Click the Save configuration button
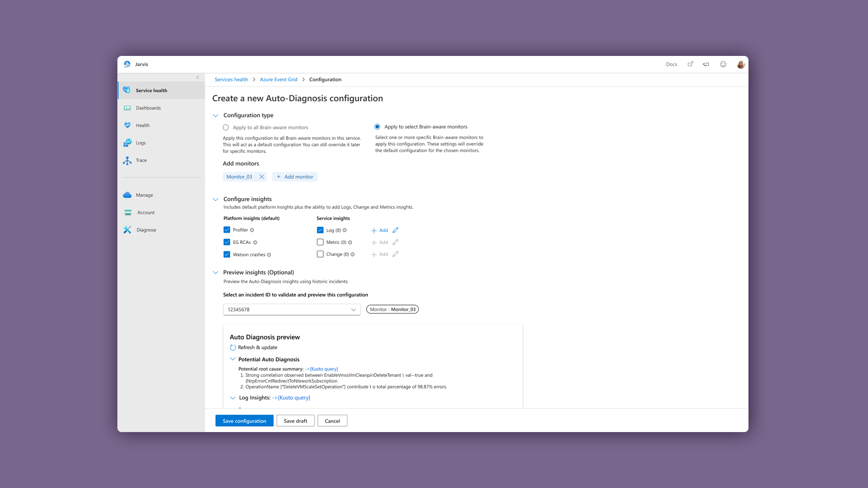The width and height of the screenshot is (868, 488). click(244, 421)
